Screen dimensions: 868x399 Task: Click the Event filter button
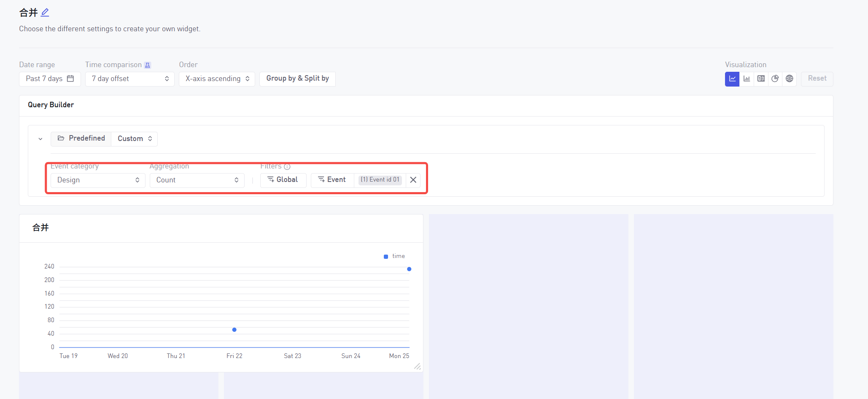(x=332, y=180)
